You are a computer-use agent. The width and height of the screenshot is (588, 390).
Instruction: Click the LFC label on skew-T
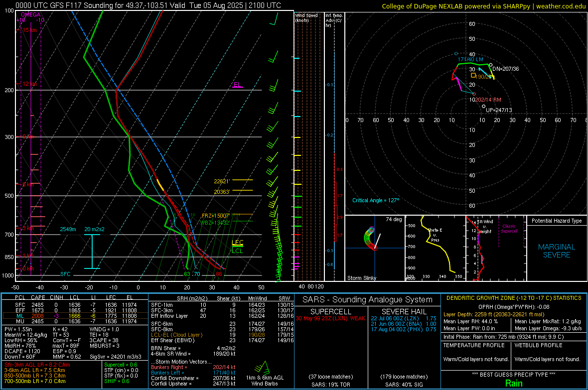(x=238, y=242)
